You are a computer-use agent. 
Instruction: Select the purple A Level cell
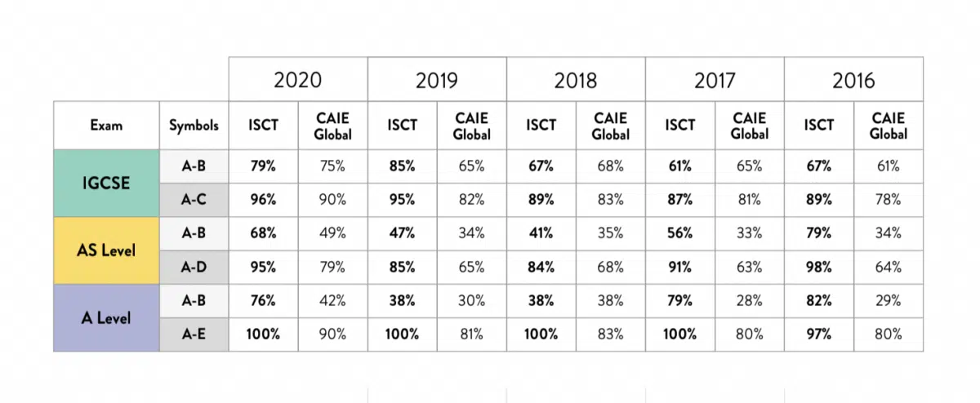pos(107,317)
